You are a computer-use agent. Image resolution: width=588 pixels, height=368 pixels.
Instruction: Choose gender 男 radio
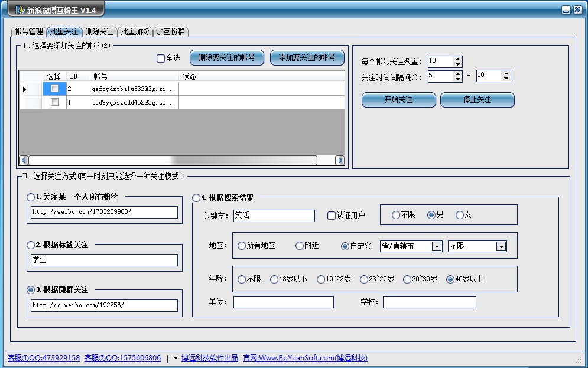(x=431, y=215)
